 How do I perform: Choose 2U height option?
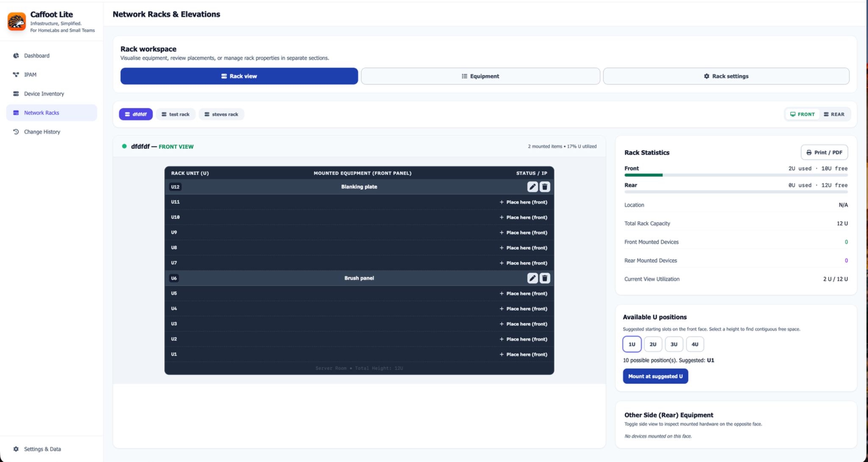click(x=653, y=344)
